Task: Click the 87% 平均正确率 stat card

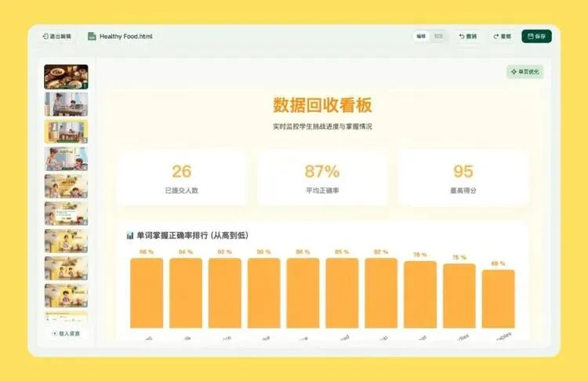Action: (x=322, y=178)
